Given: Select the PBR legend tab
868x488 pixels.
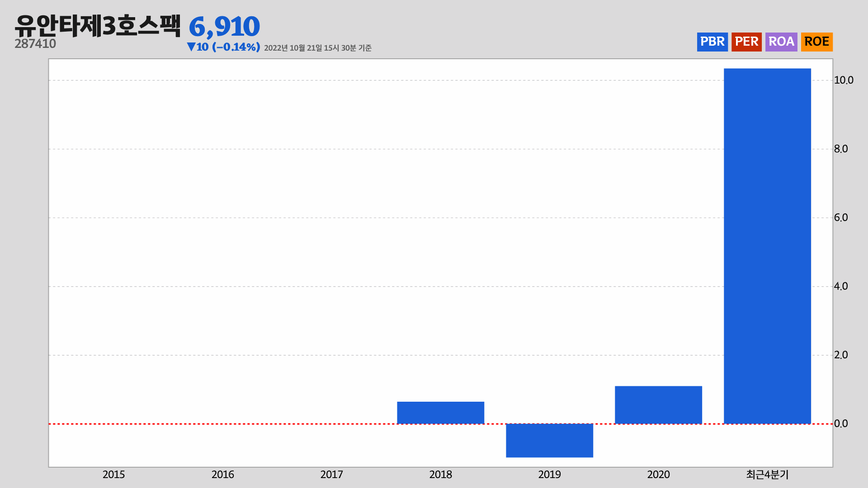Looking at the screenshot, I should point(712,42).
